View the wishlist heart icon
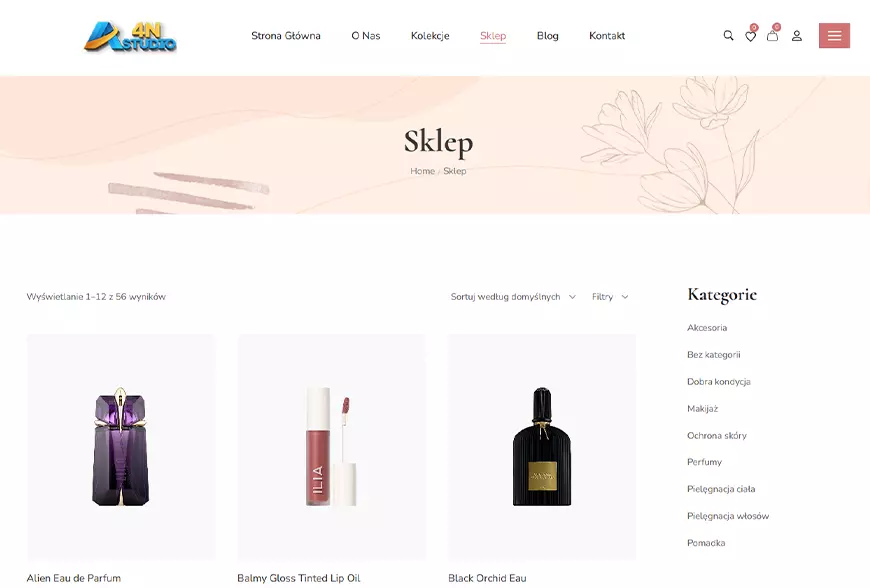 750,36
